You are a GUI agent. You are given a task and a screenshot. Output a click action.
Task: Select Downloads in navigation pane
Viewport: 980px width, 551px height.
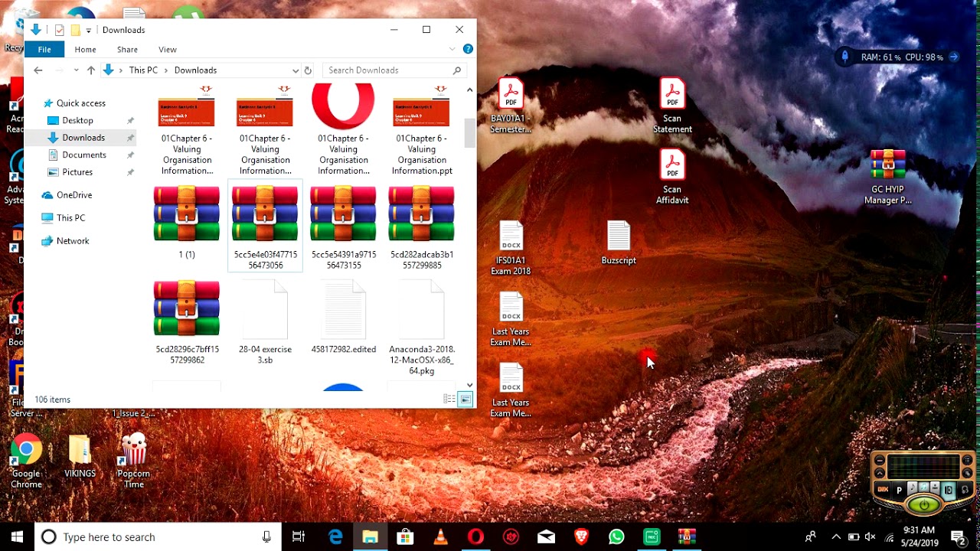click(83, 138)
